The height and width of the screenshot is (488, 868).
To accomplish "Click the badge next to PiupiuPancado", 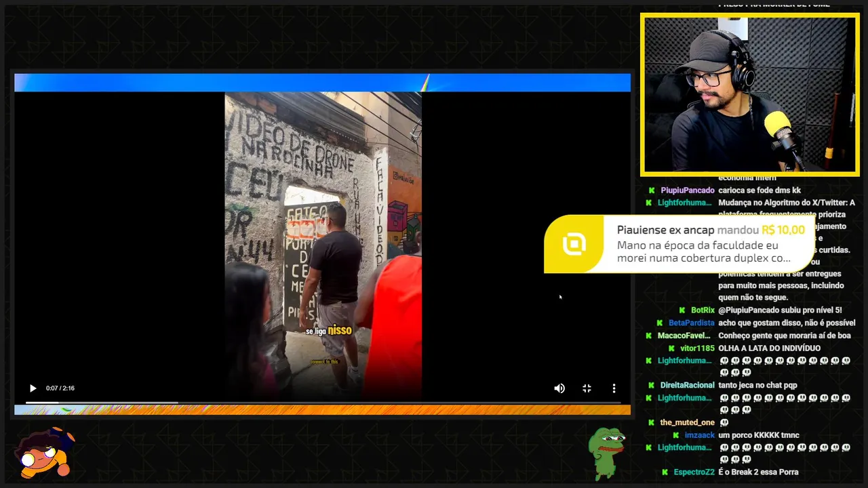I will click(x=651, y=190).
